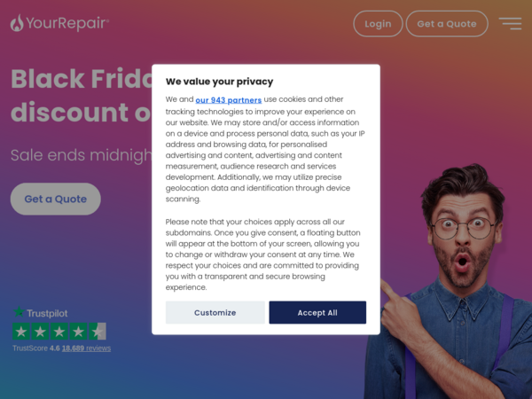Click the third green Trustpilot rating star

(x=59, y=332)
